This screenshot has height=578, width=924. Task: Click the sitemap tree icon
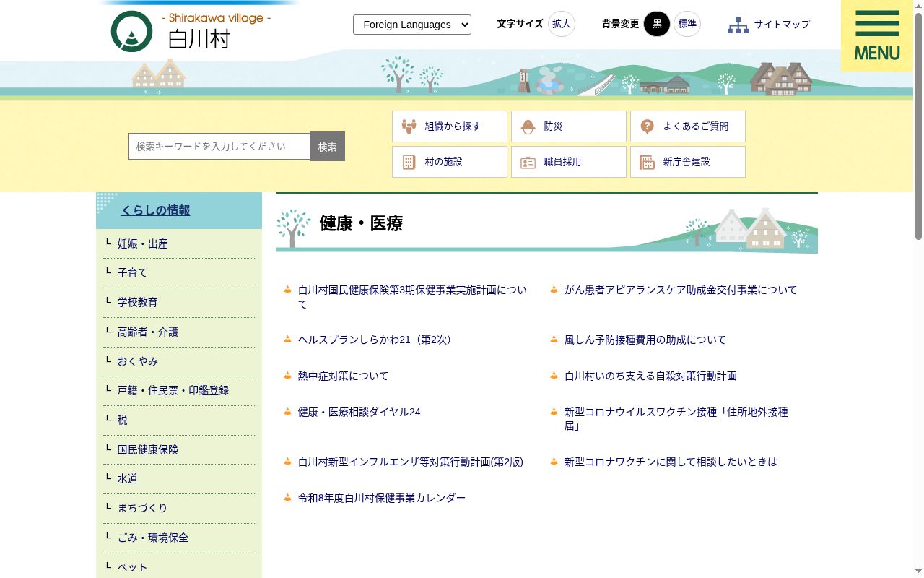738,25
